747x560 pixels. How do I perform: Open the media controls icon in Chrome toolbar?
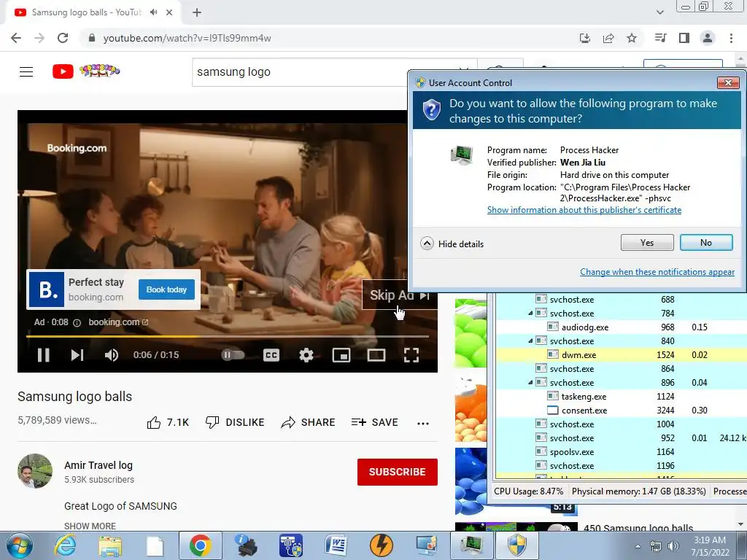click(x=660, y=38)
